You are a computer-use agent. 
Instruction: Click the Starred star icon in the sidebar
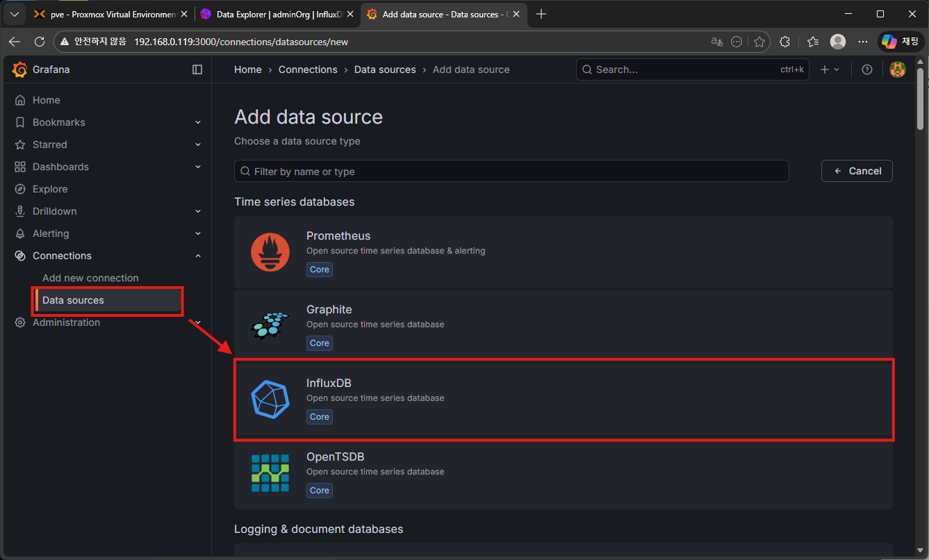pyautogui.click(x=20, y=145)
